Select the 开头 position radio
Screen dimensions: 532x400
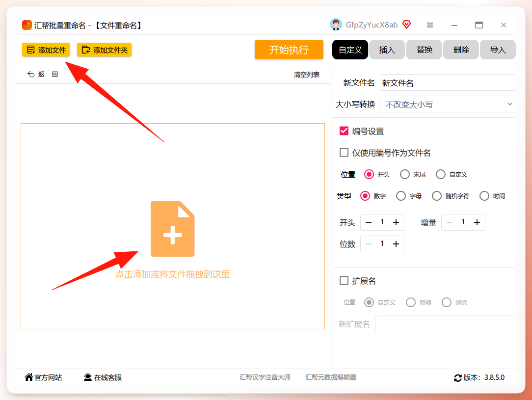(x=369, y=174)
